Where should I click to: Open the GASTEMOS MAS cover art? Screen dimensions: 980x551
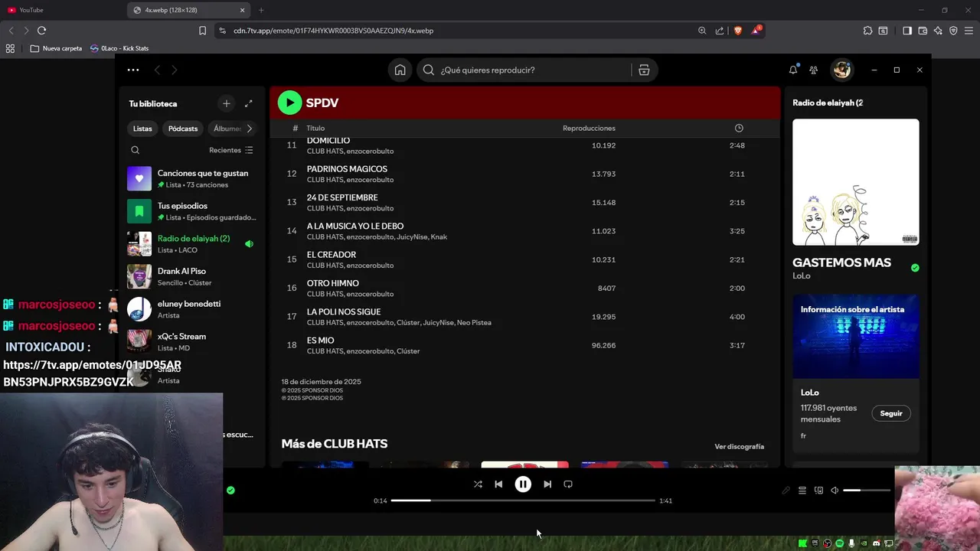[x=856, y=182]
